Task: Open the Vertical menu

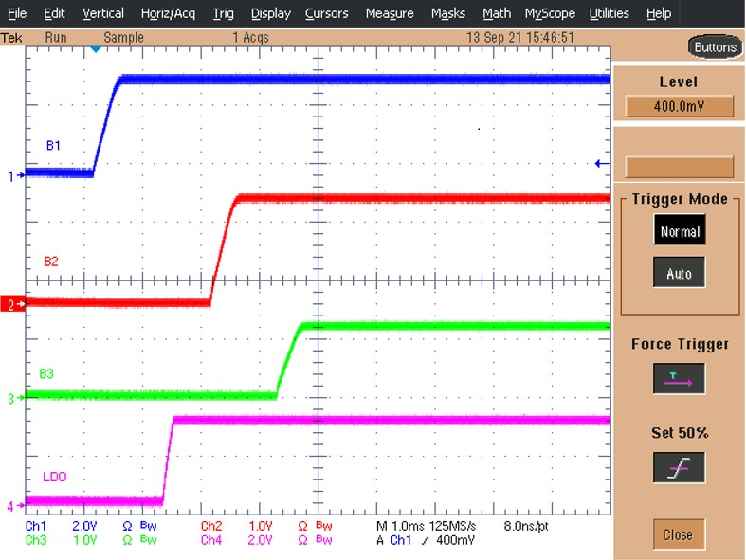Action: pyautogui.click(x=102, y=13)
